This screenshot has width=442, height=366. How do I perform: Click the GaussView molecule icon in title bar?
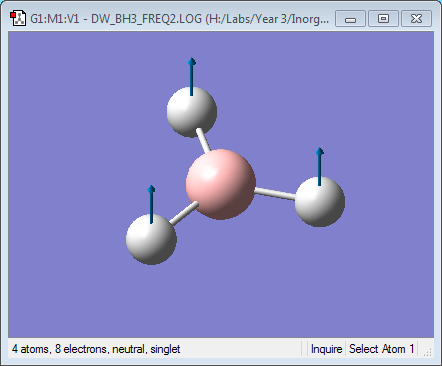[x=17, y=18]
